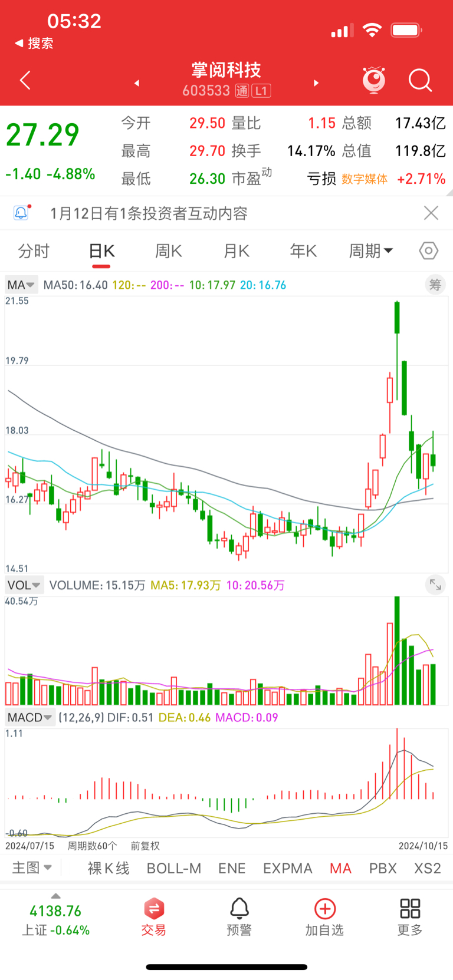Tap the notification bell icon
453x980 pixels.
pos(21,213)
